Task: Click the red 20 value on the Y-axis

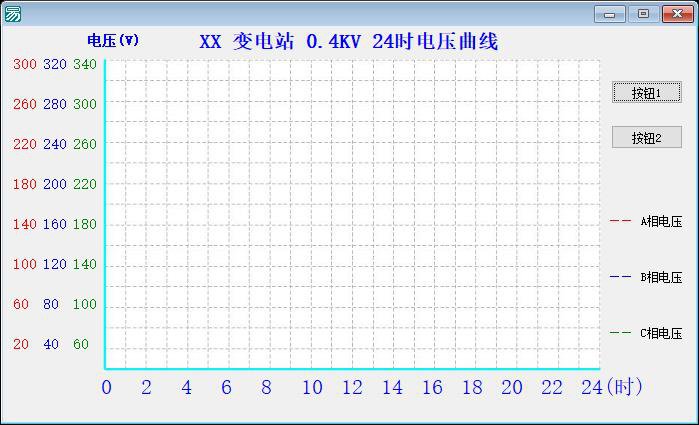Action: click(21, 344)
